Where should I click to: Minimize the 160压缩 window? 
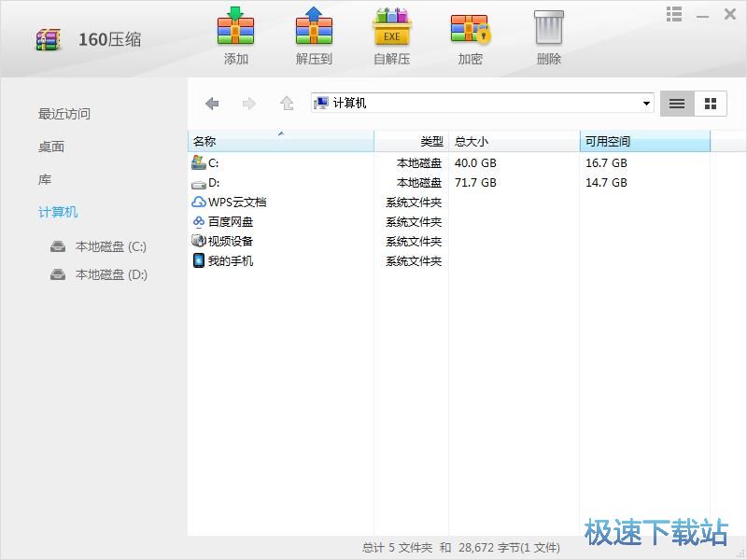702,15
